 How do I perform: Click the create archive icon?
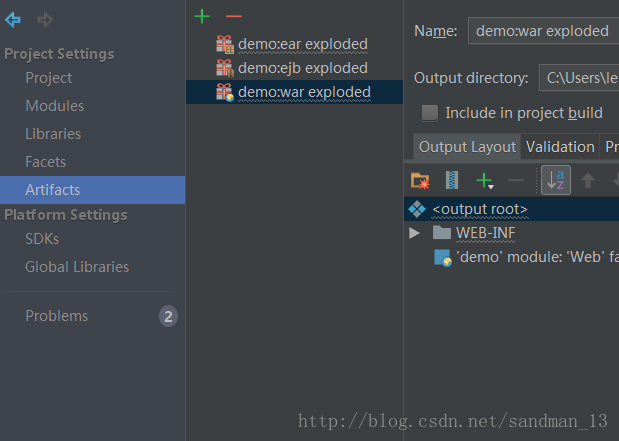tap(452, 180)
